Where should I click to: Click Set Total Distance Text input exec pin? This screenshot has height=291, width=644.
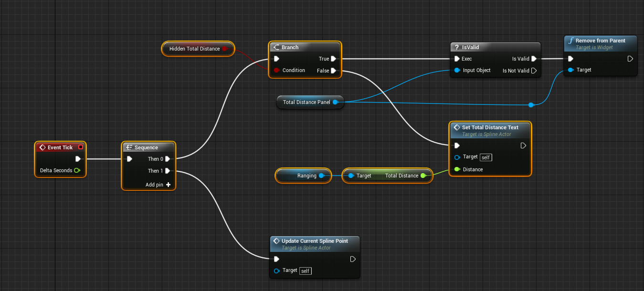coord(457,145)
